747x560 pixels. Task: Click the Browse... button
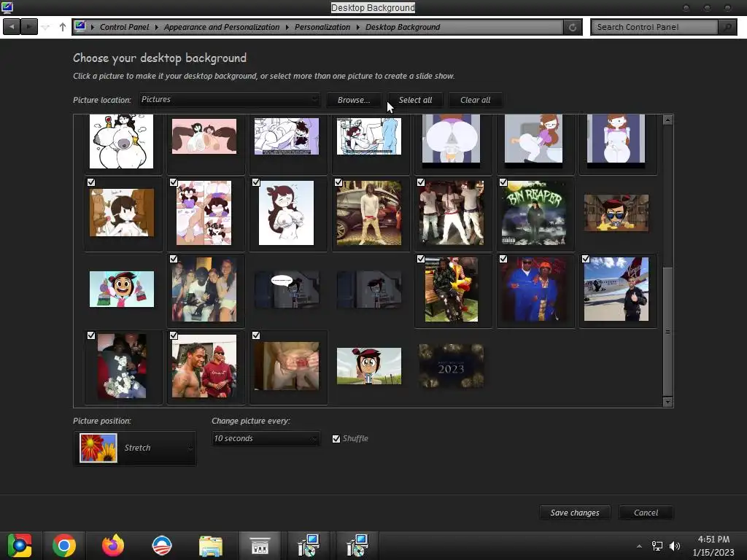point(354,100)
